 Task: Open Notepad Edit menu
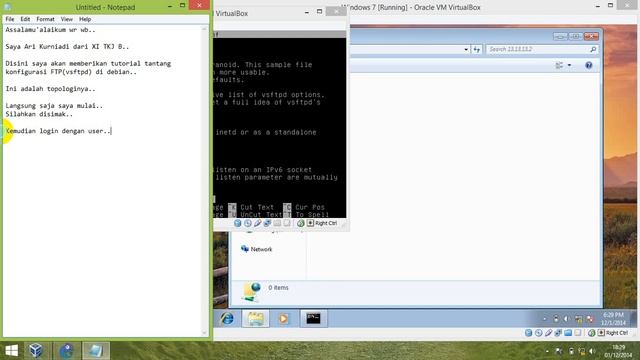point(25,19)
